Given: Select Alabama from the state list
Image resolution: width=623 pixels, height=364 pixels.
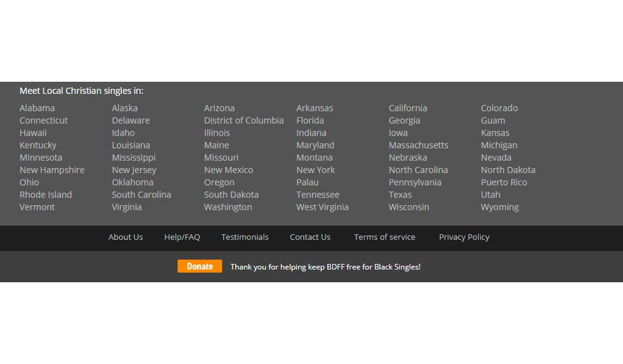Looking at the screenshot, I should pos(37,108).
